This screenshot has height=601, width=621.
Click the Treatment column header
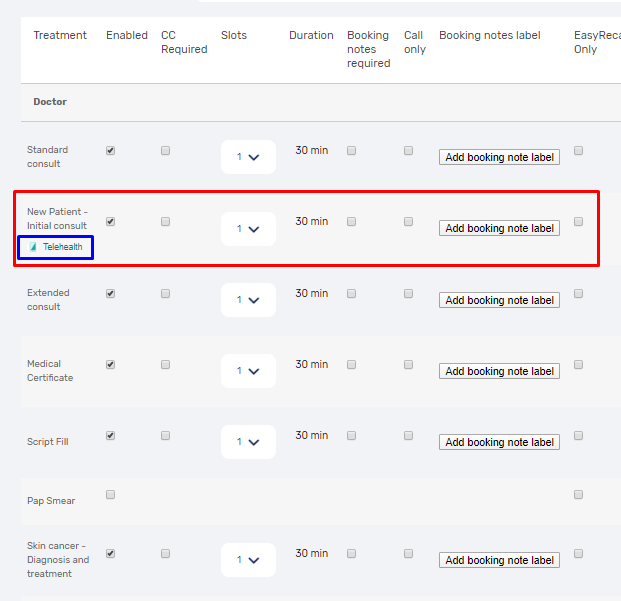[60, 35]
